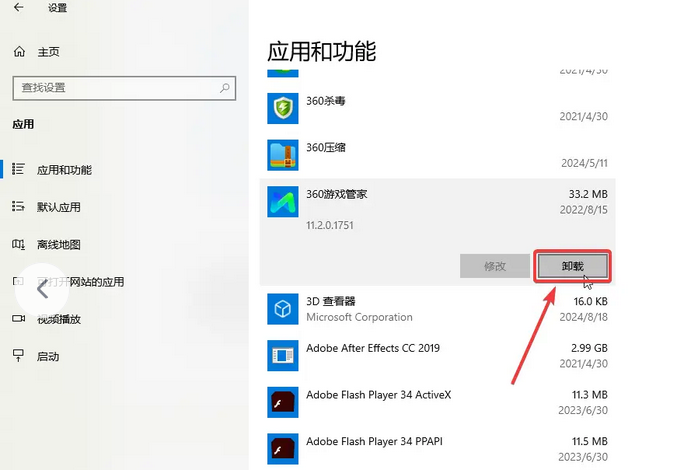Go to 主页 in the sidebar
683x470 pixels.
click(x=48, y=52)
